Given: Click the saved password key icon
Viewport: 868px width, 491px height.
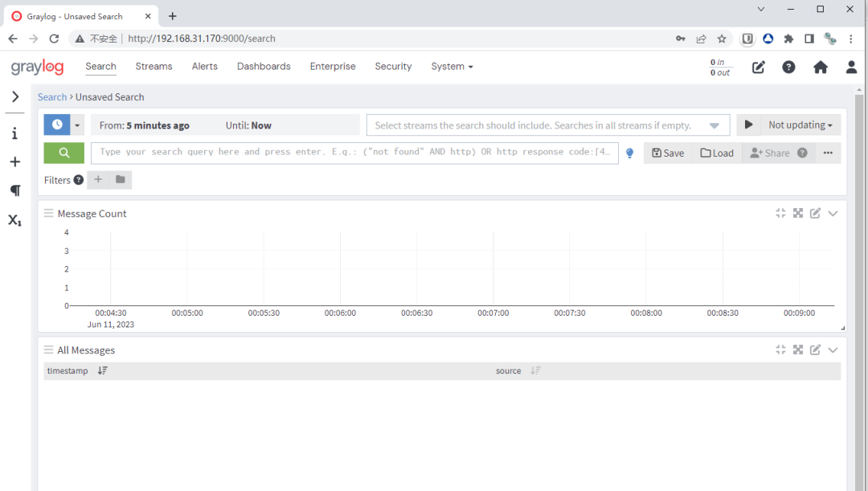Looking at the screenshot, I should click(681, 39).
